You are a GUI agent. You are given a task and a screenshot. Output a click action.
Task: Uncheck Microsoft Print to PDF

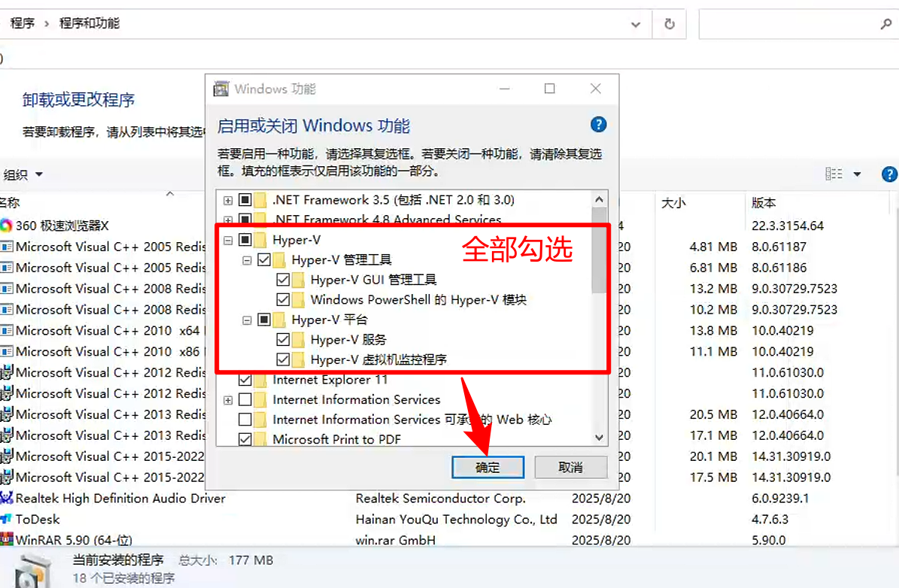click(x=244, y=440)
